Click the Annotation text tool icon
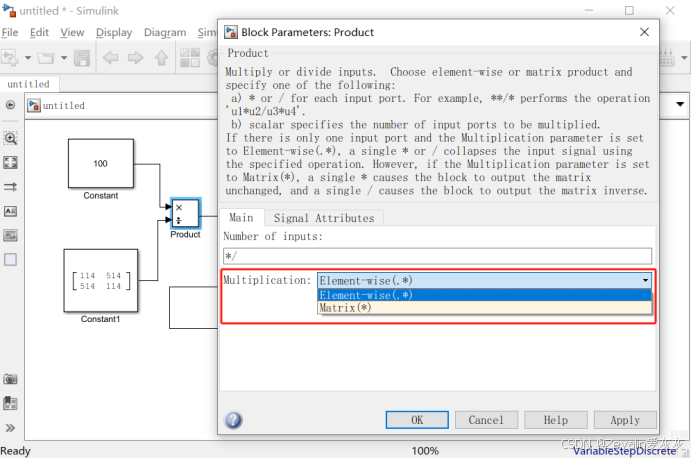Screen dimensions: 692x458 (11, 211)
